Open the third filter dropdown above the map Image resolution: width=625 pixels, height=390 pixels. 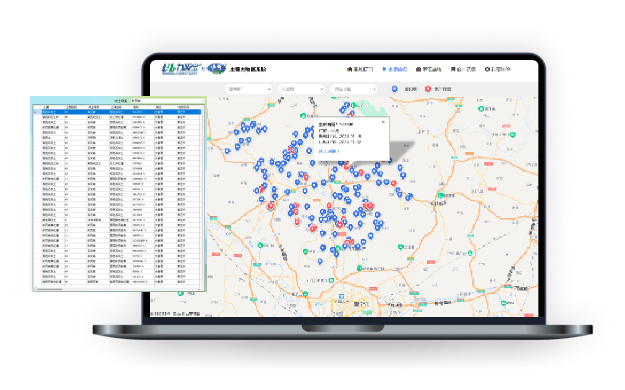[354, 89]
